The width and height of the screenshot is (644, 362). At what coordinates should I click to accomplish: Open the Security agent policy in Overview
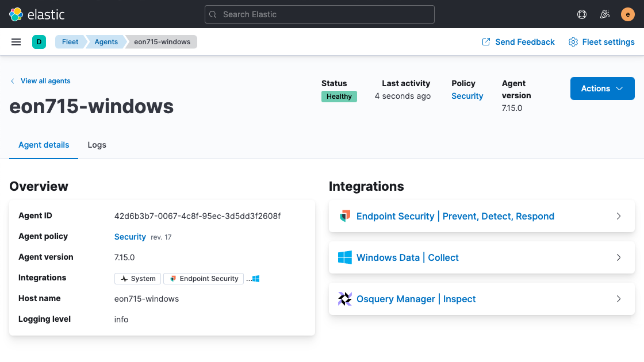[130, 237]
